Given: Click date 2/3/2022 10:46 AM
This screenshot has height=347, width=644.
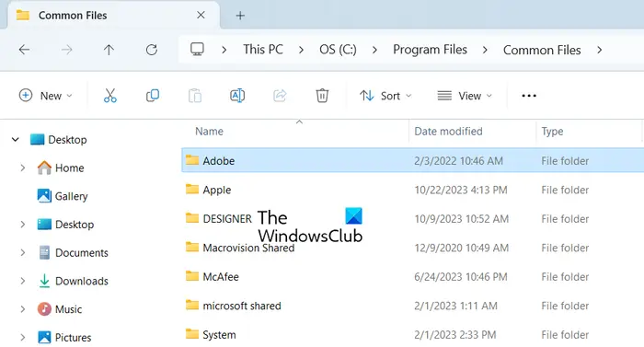Looking at the screenshot, I should 458,161.
